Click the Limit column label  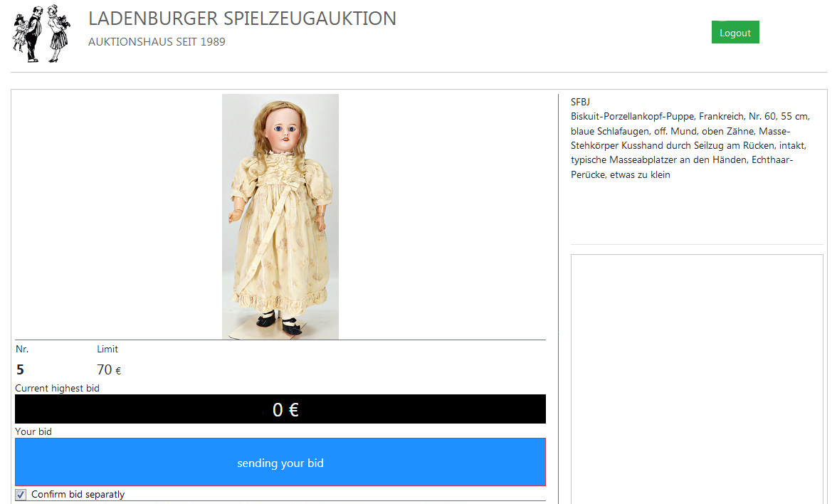pyautogui.click(x=107, y=349)
